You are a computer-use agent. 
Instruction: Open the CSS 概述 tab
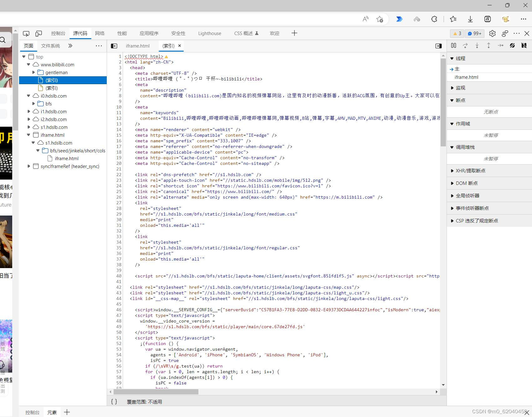(246, 33)
